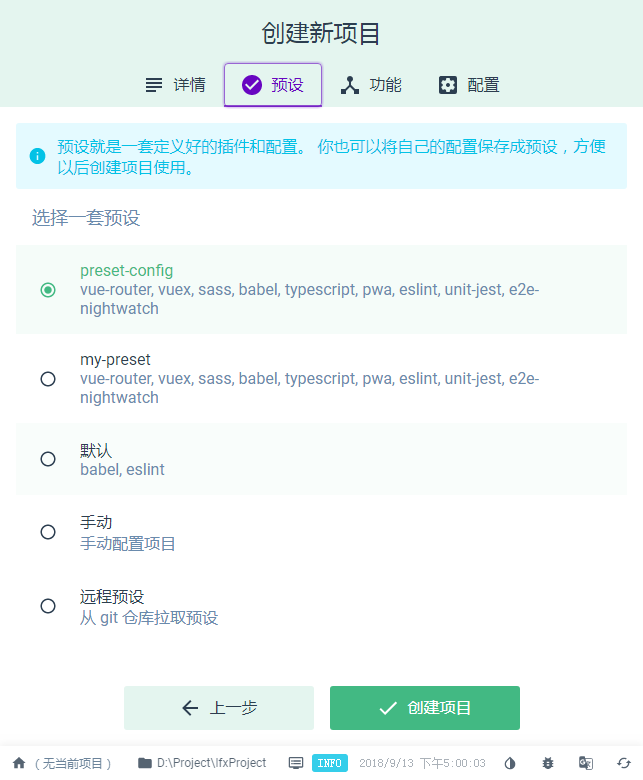Click the 上一步 back button
The width and height of the screenshot is (643, 780).
pyautogui.click(x=219, y=708)
